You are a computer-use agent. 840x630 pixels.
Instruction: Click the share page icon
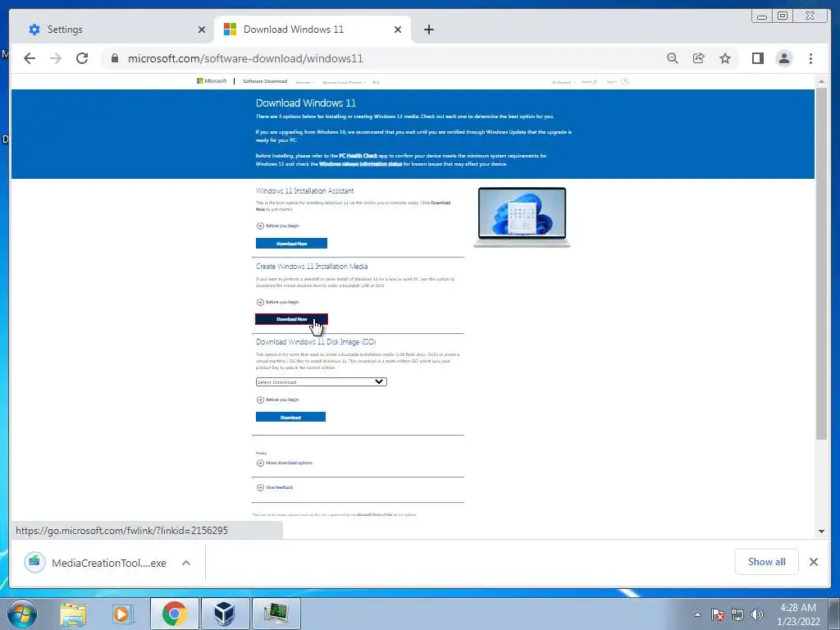point(699,58)
